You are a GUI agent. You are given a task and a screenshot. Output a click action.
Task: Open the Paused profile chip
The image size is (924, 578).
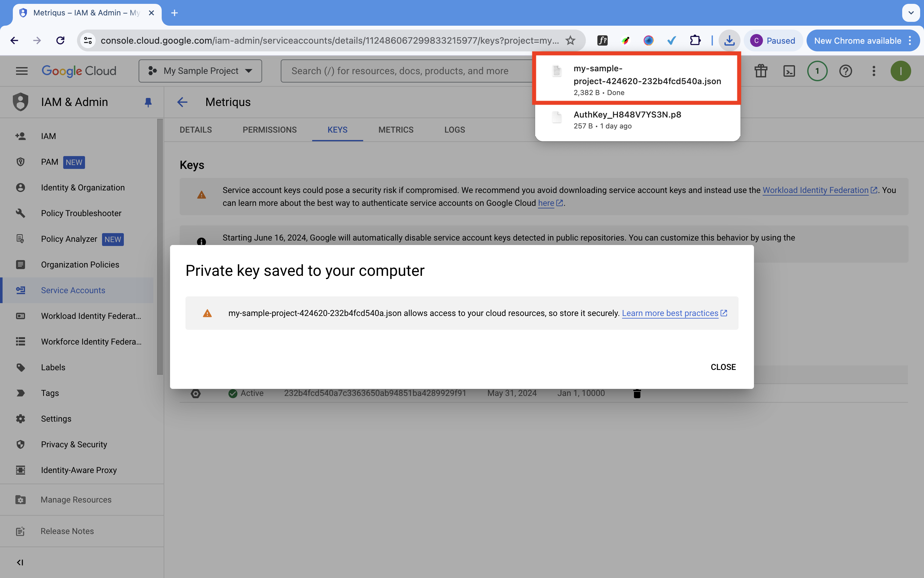click(x=773, y=40)
